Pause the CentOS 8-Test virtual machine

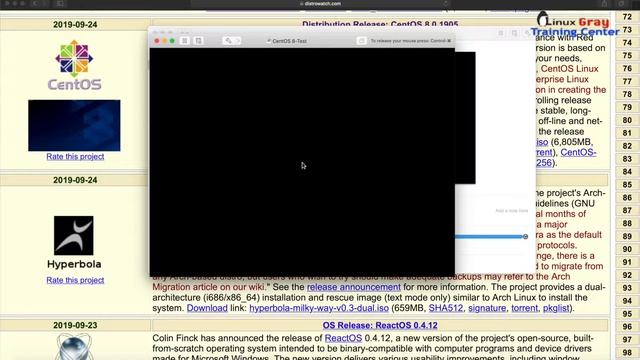coord(184,41)
